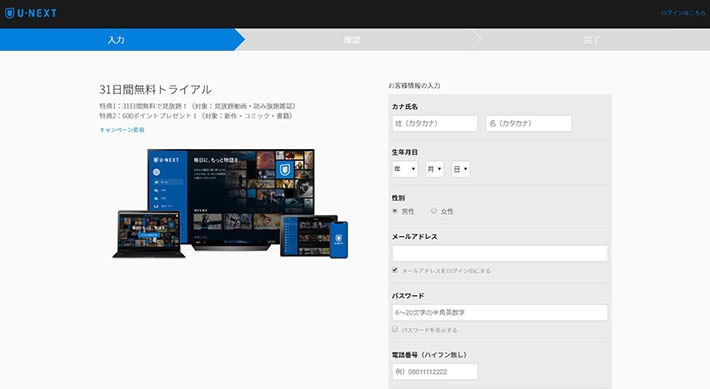Open the birth month 月 dropdown
Screen dimensions: 710x389
[434, 169]
